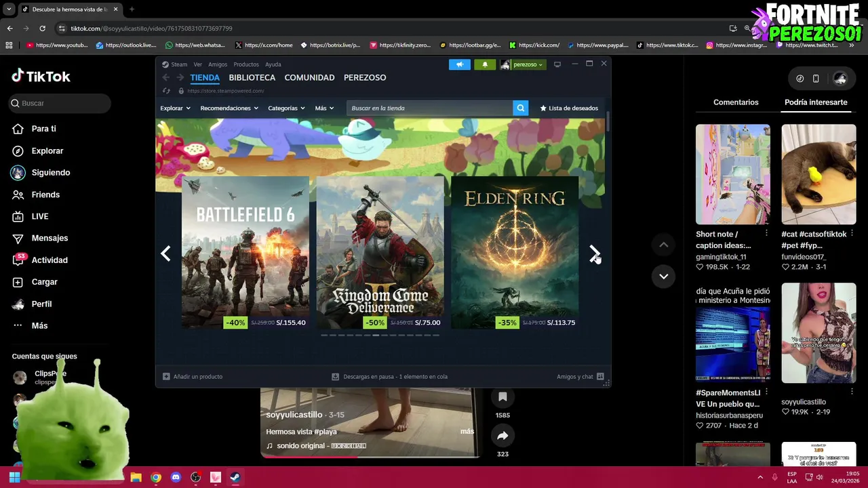868x488 pixels.
Task: Click the Steam store search magnifier button
Action: tap(520, 108)
